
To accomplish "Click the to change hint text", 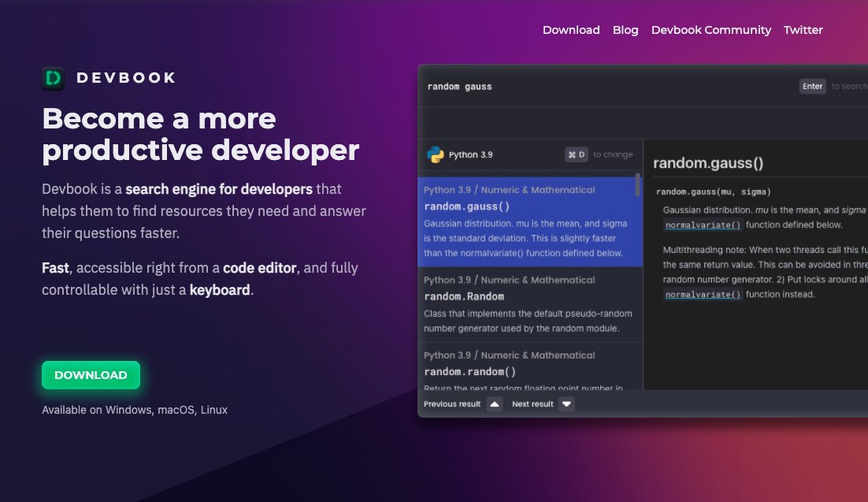I will pyautogui.click(x=613, y=154).
